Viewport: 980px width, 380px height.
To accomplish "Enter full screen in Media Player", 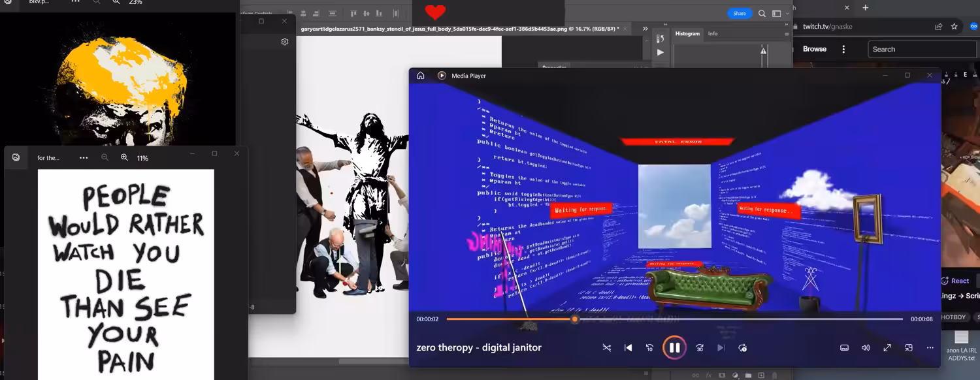I will pos(887,348).
